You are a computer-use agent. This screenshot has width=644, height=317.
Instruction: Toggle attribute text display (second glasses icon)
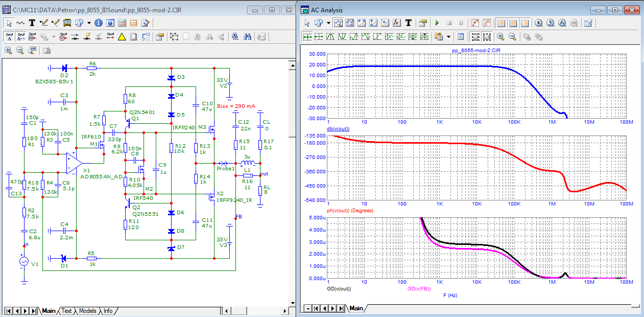pos(21,37)
